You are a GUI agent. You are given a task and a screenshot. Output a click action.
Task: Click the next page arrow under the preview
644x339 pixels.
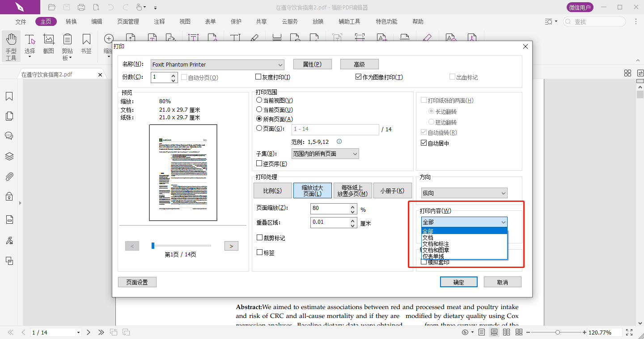231,246
